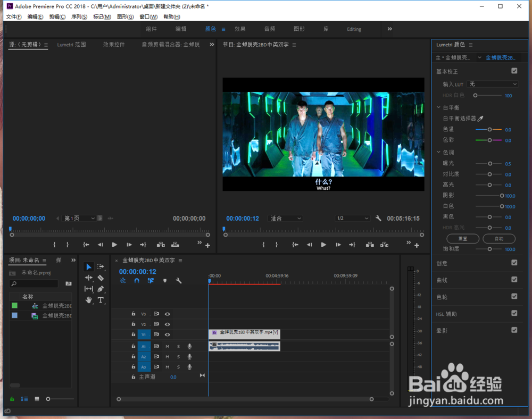Select the Hand tool
Image resolution: width=532 pixels, height=419 pixels.
pyautogui.click(x=88, y=300)
